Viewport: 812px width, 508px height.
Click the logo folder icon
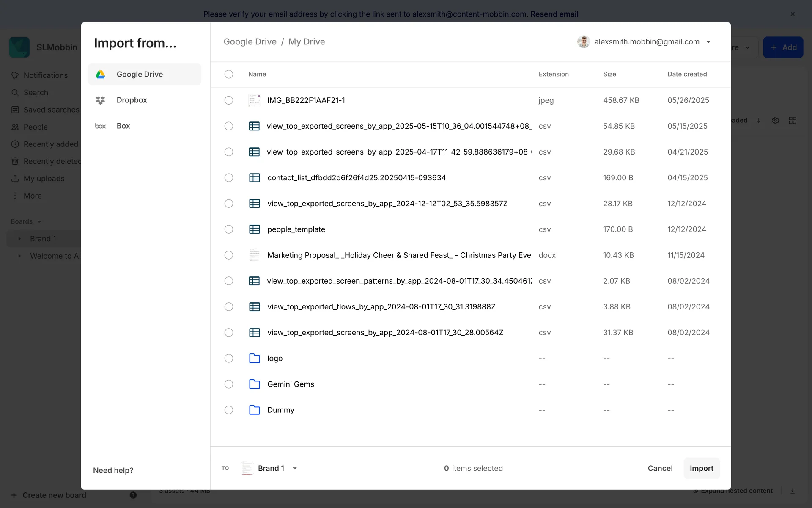pyautogui.click(x=254, y=359)
